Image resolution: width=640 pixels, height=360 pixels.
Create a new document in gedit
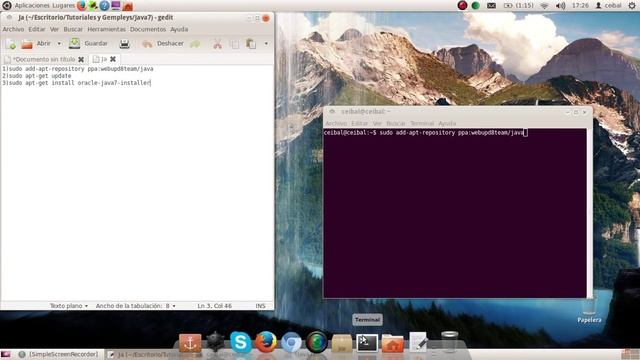(x=11, y=44)
